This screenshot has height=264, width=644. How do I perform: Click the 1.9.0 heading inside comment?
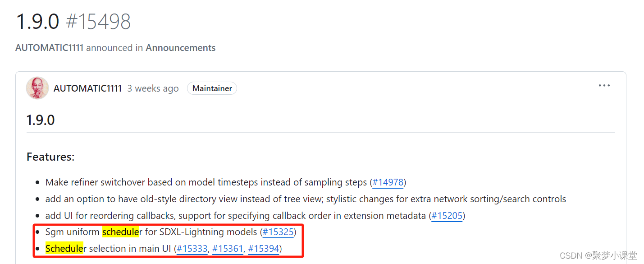[x=41, y=120]
